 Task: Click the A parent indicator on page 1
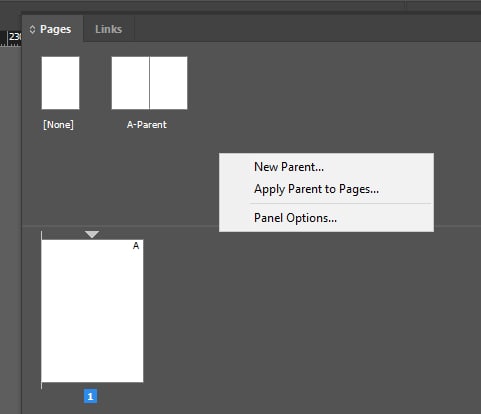(136, 246)
